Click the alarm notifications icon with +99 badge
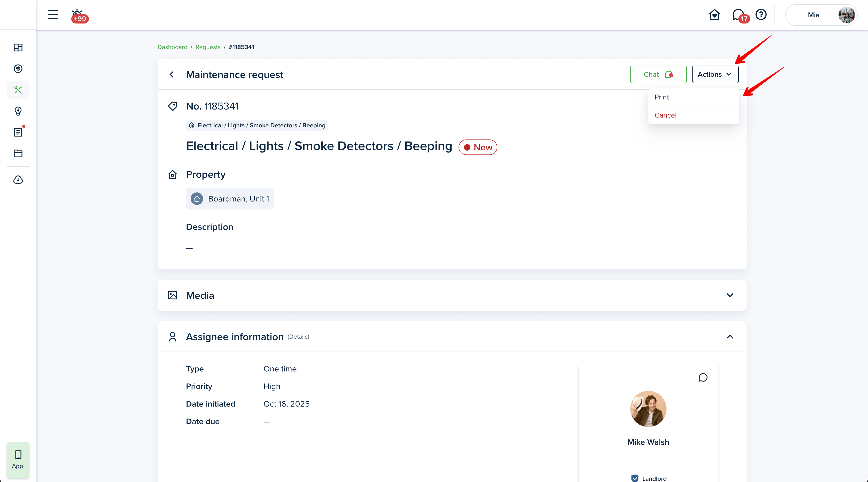This screenshot has width=868, height=482. [x=78, y=15]
